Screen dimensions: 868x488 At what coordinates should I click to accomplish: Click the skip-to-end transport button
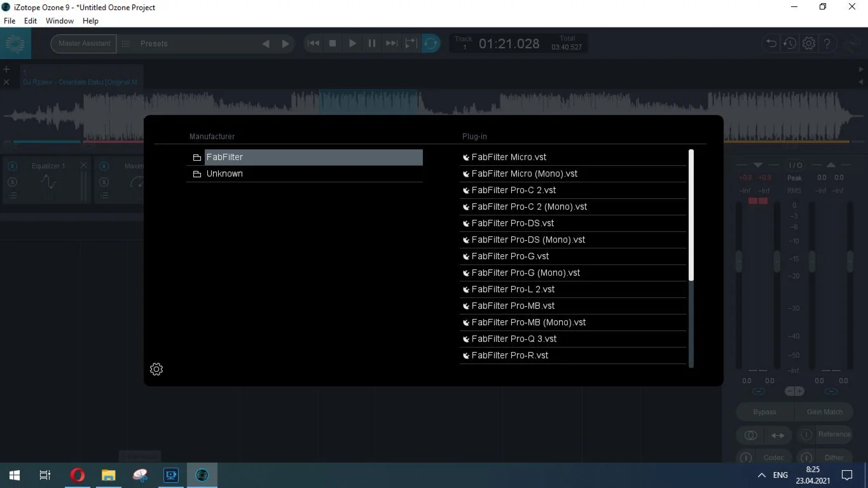click(x=392, y=43)
